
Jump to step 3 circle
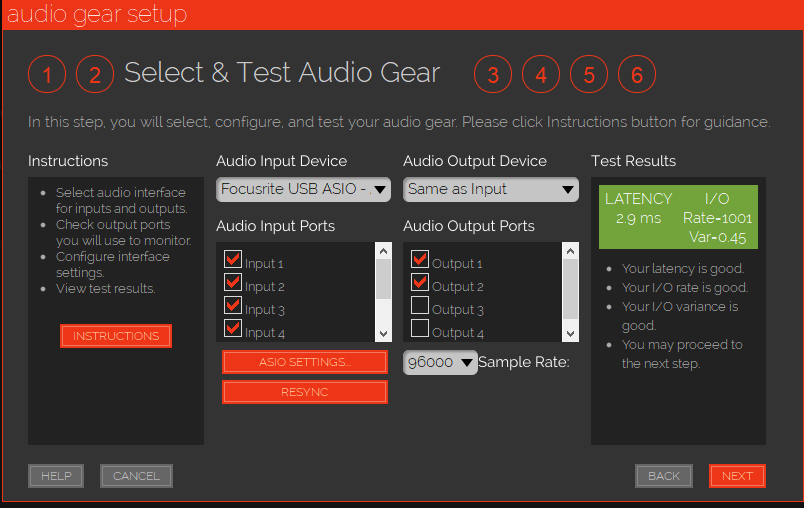pos(493,75)
